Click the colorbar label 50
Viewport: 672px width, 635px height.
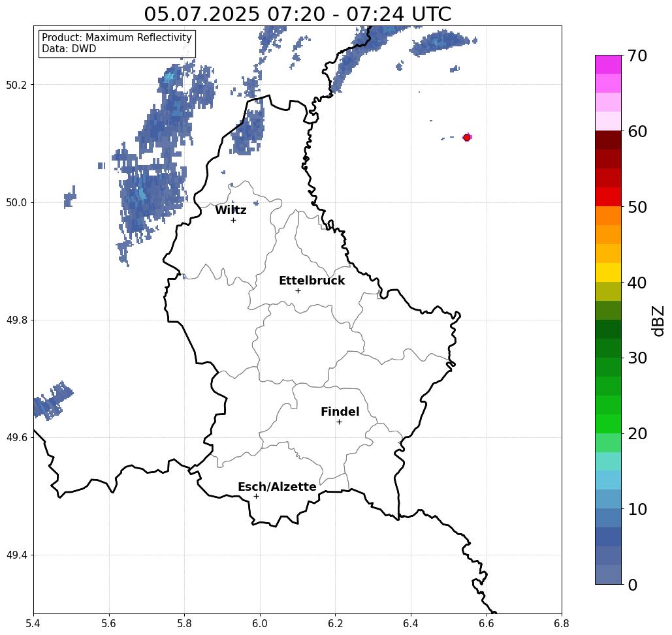(x=637, y=208)
